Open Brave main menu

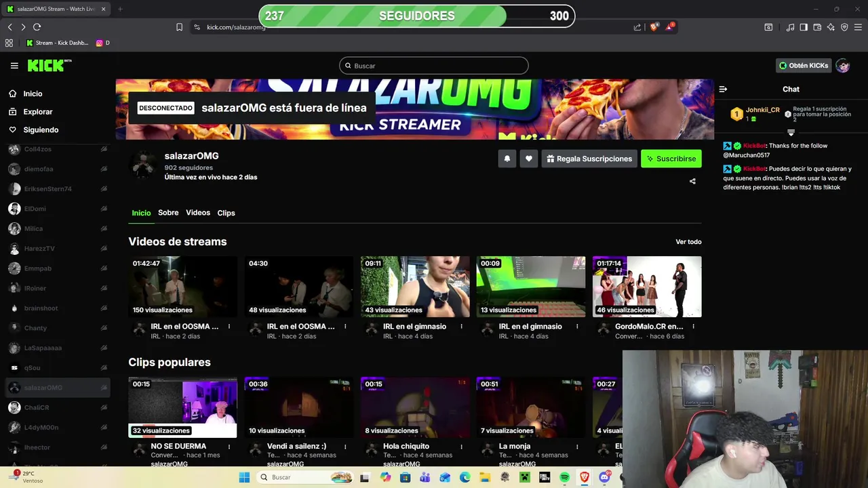click(858, 27)
